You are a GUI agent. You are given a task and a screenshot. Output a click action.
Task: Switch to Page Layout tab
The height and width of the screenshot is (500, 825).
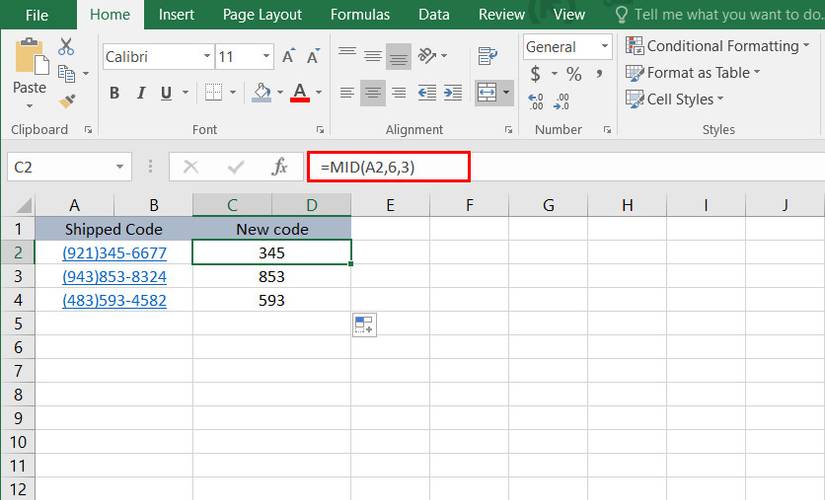point(262,15)
